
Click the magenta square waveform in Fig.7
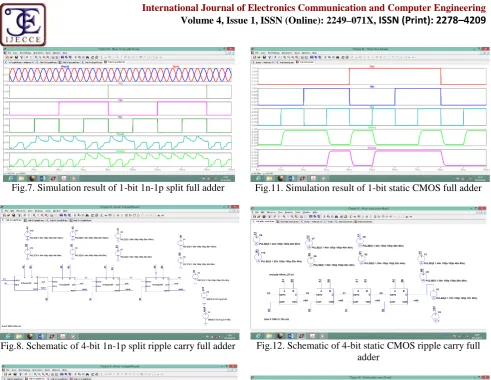(120, 109)
